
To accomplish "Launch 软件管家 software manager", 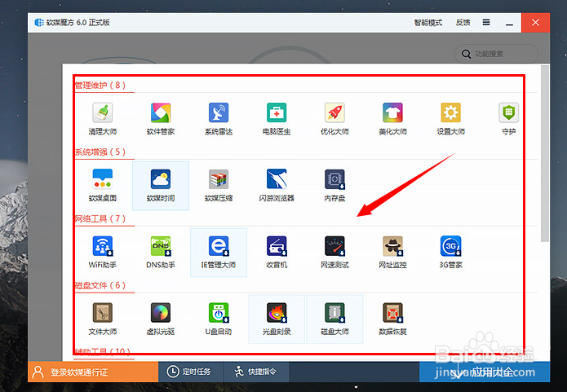I will point(161,118).
